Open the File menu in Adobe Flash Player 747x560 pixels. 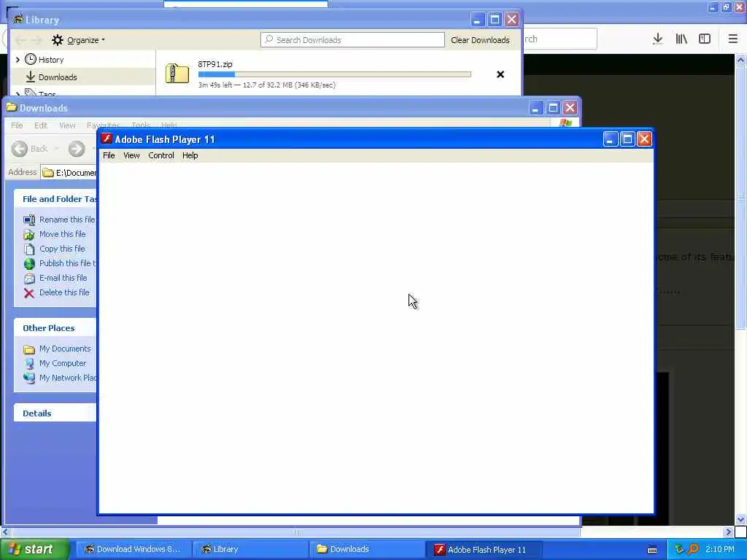point(109,155)
